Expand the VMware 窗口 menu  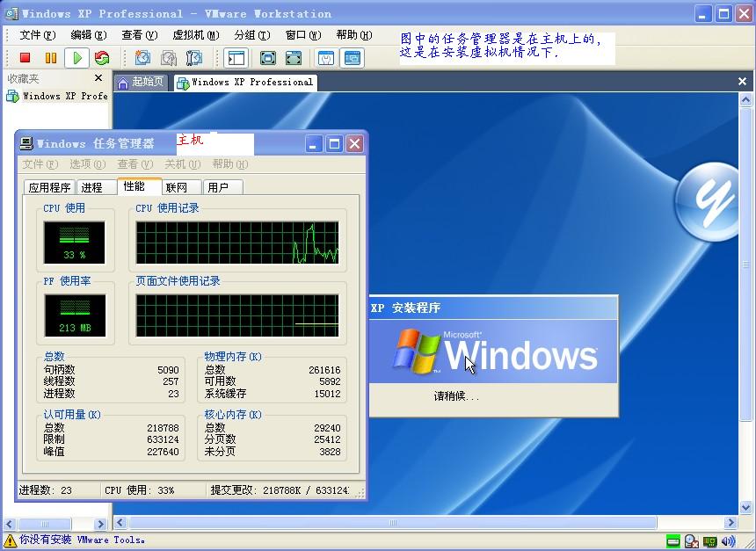[x=302, y=35]
